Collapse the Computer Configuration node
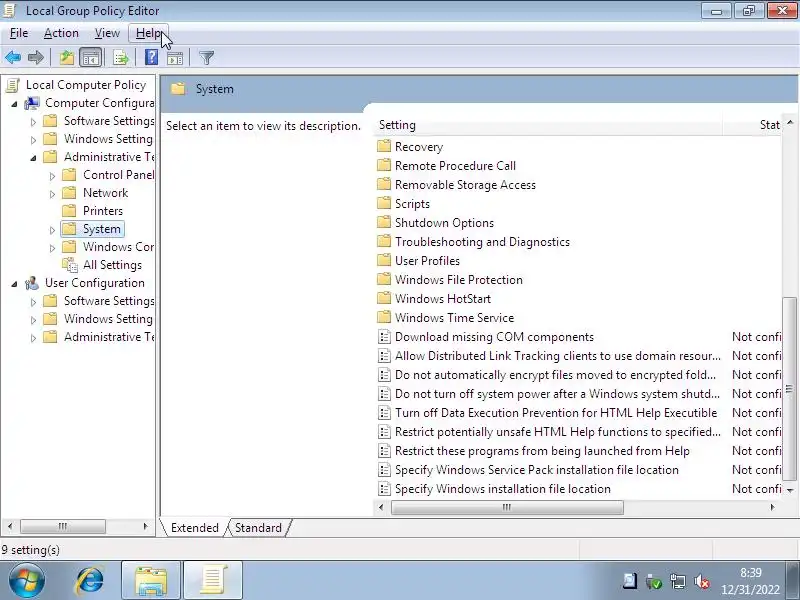800x600 pixels. (x=14, y=104)
